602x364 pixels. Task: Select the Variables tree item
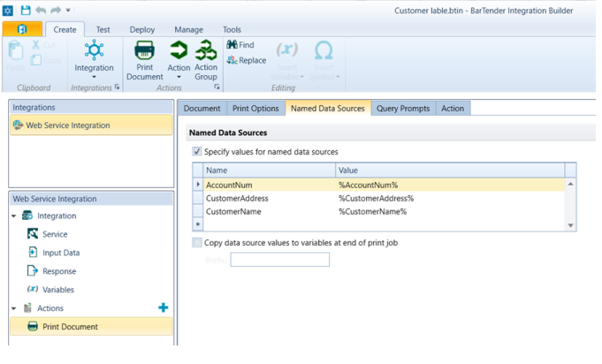coord(58,289)
